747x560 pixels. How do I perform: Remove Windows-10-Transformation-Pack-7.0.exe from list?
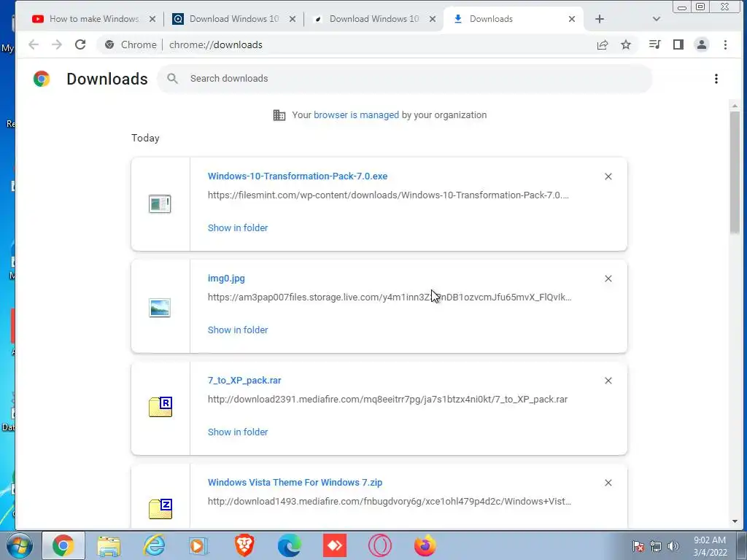[x=608, y=176]
